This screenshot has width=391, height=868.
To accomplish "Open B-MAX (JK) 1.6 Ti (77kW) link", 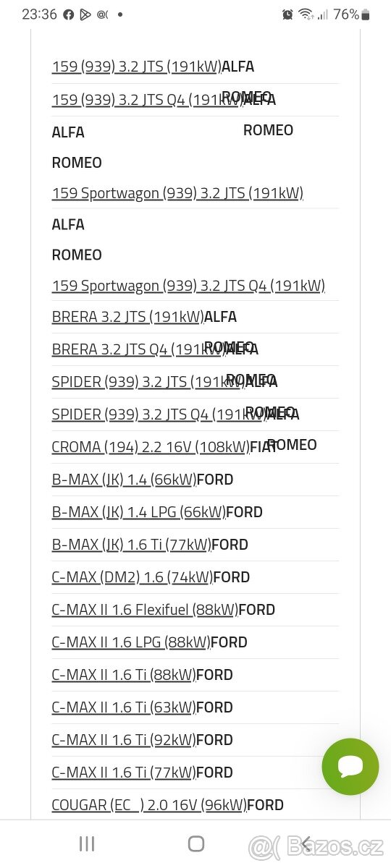I will 132,545.
